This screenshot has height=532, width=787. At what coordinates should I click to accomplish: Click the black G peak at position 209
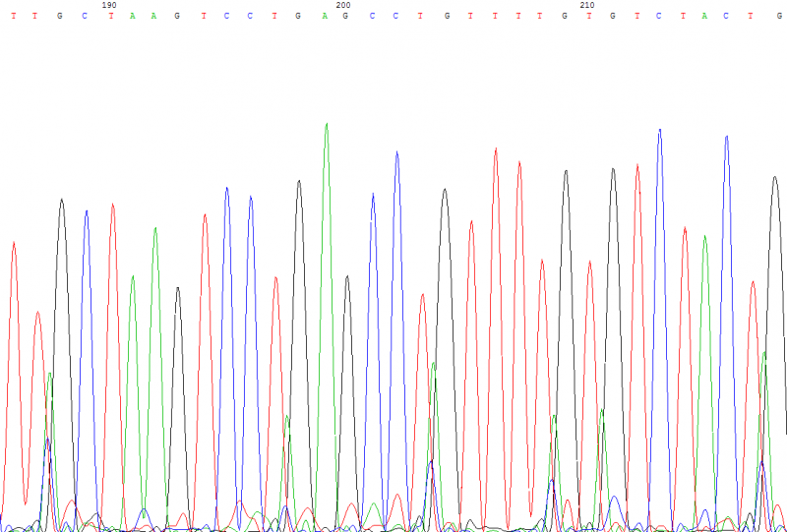tap(567, 172)
